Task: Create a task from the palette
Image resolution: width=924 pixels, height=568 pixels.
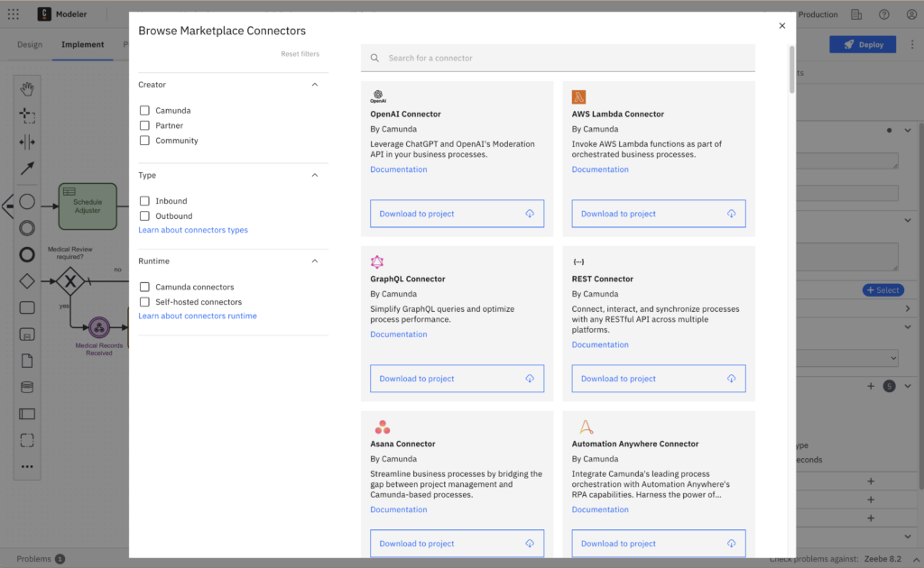Action: point(27,307)
